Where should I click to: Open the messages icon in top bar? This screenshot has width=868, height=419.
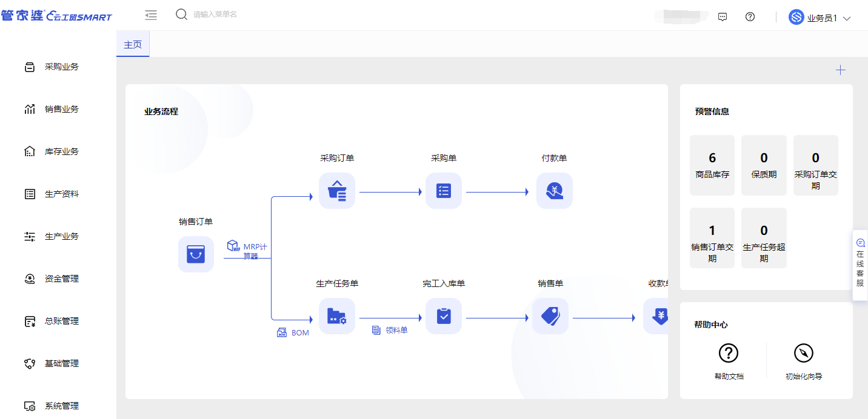click(723, 17)
